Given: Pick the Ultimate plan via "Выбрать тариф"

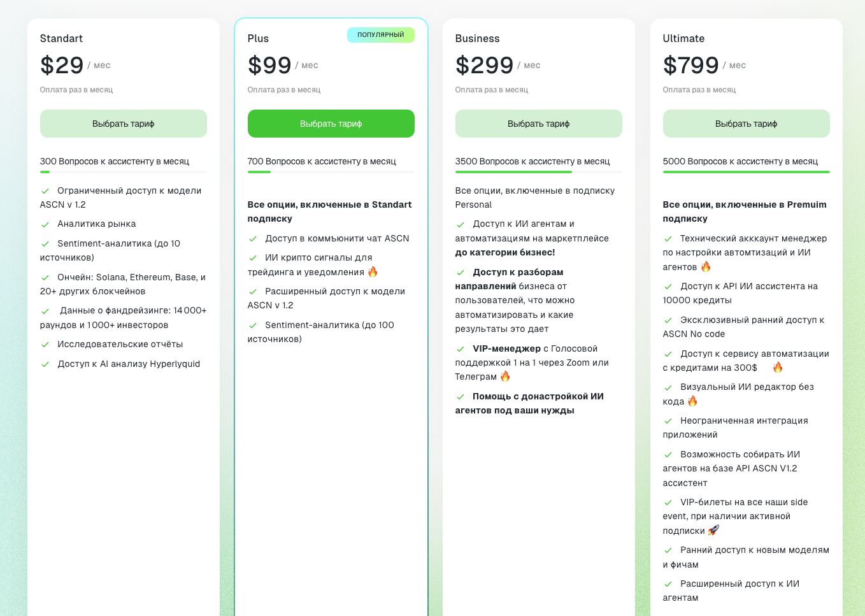Looking at the screenshot, I should pyautogui.click(x=747, y=124).
